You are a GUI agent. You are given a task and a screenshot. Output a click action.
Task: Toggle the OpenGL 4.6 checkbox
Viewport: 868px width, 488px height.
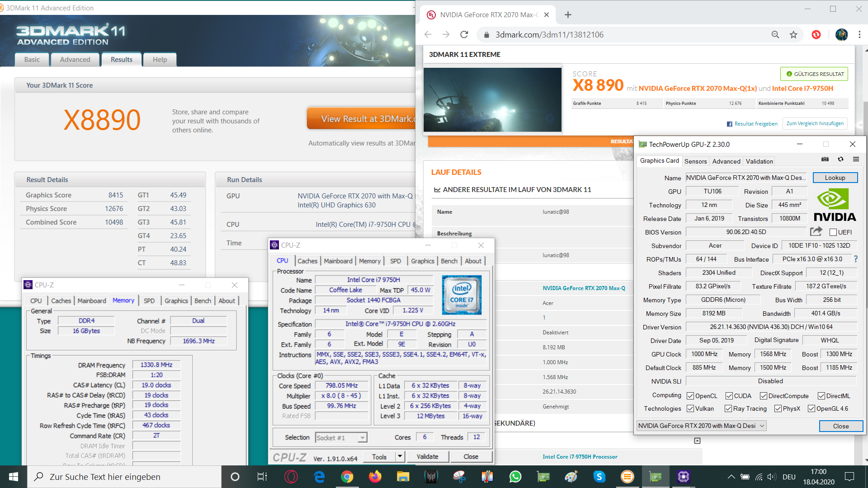[x=811, y=408]
